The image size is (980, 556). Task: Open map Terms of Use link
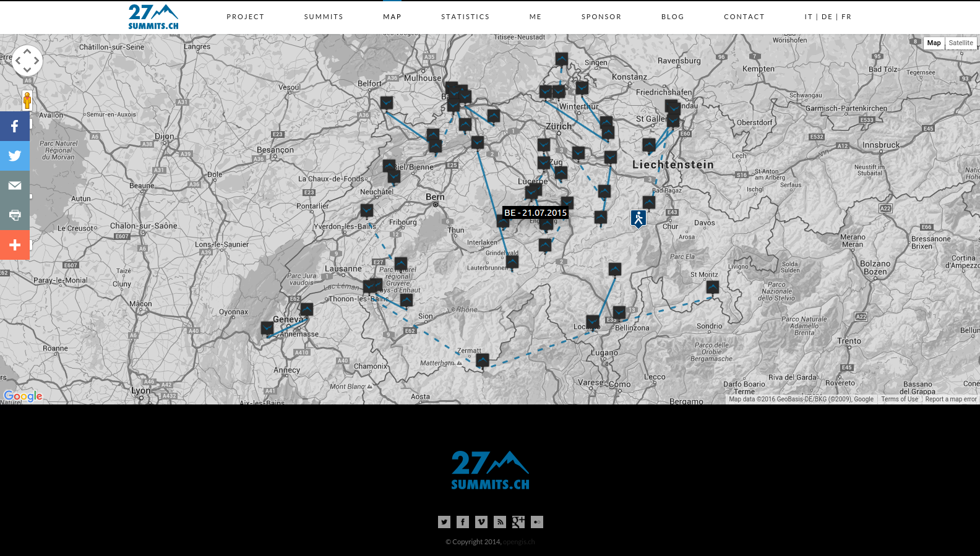coord(900,400)
